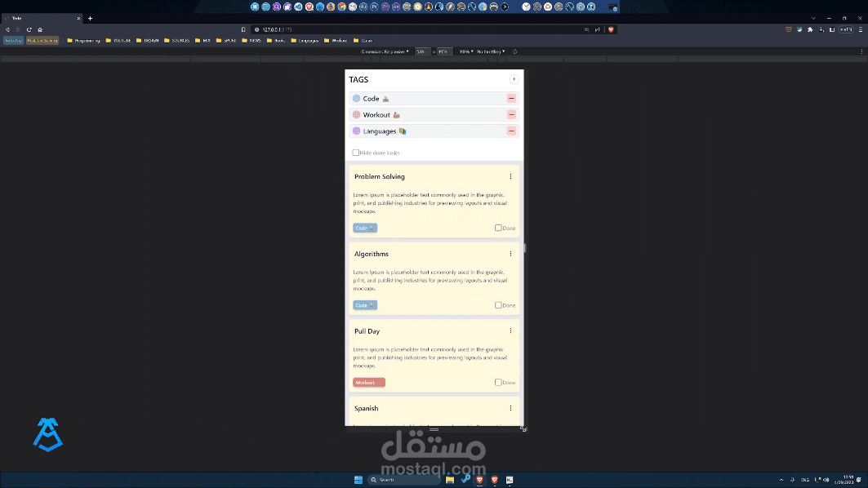The height and width of the screenshot is (488, 868).
Task: Click the viewport width input field
Action: [422, 51]
